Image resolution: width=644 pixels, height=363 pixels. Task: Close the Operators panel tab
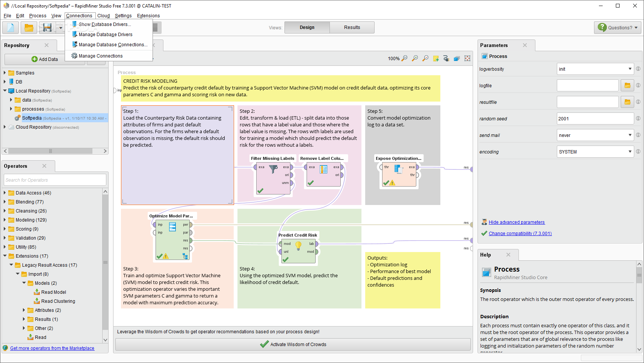point(44,166)
